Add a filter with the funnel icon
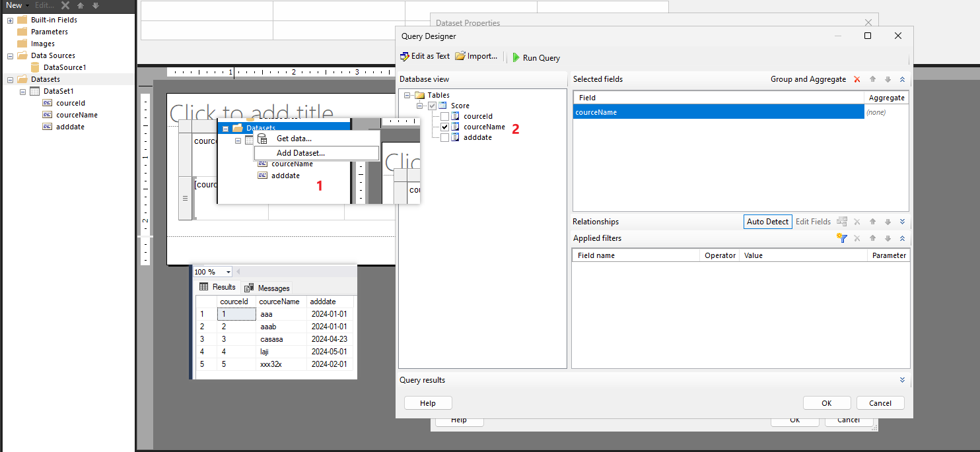The width and height of the screenshot is (980, 452). click(842, 238)
